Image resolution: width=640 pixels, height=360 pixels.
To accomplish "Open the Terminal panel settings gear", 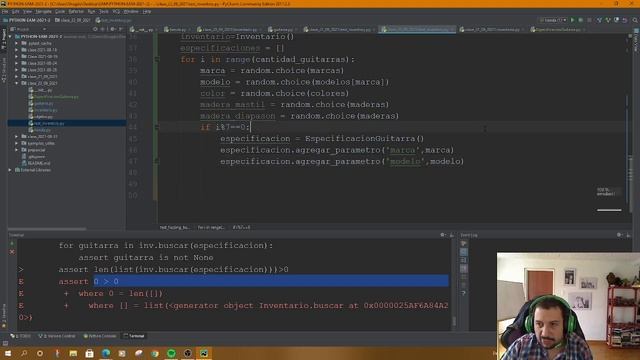I will tap(443, 235).
